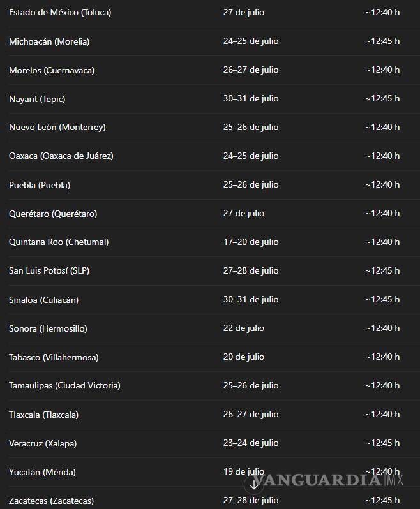Select the Zacatecas (Zacatecas) row label

click(x=52, y=501)
